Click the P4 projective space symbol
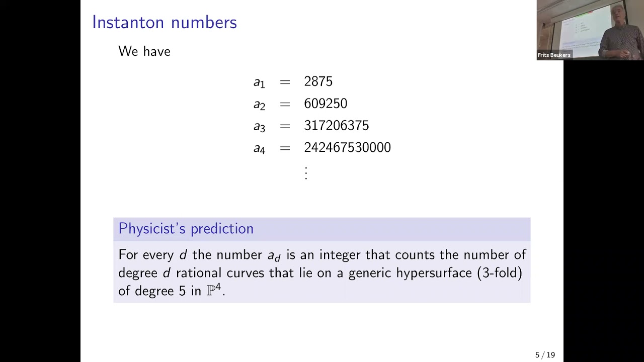Image resolution: width=644 pixels, height=362 pixels. (x=214, y=290)
